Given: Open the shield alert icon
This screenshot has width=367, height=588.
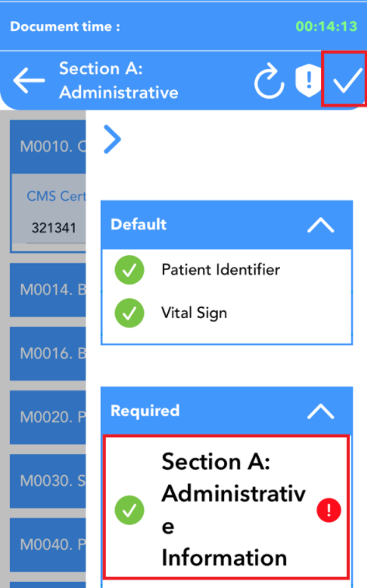Looking at the screenshot, I should click(x=308, y=80).
